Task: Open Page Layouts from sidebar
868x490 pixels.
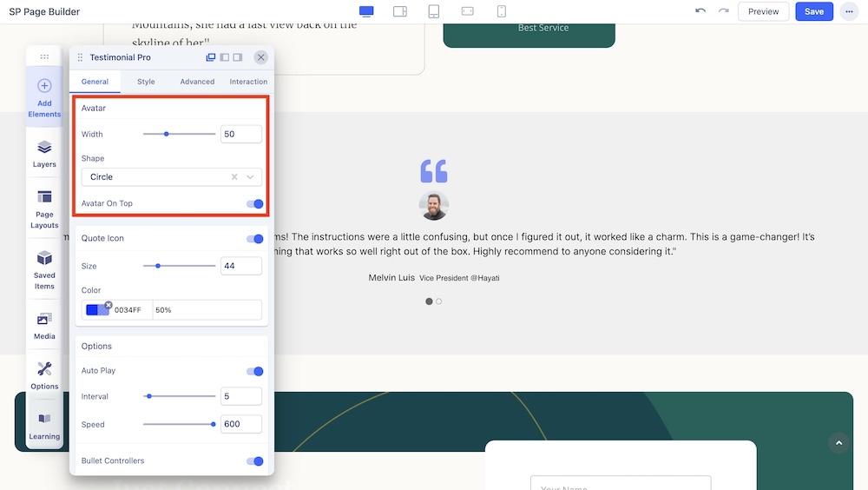Action: (44, 207)
